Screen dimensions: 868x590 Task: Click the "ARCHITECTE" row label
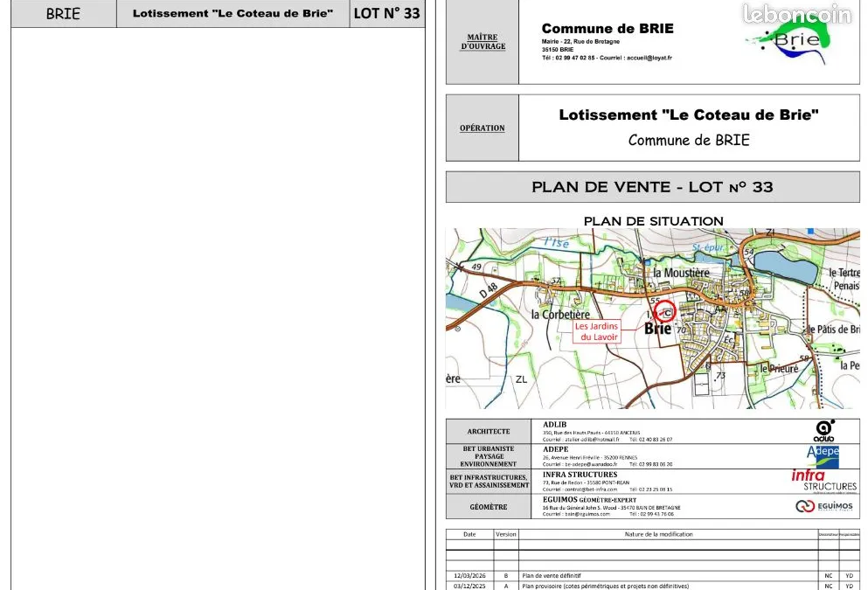pyautogui.click(x=489, y=431)
